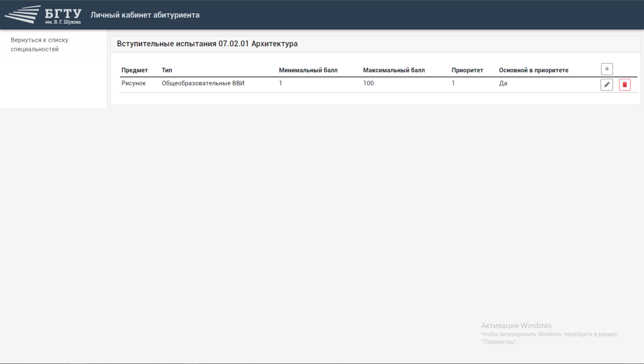This screenshot has width=644, height=364.
Task: Delete the Рисунок row with the red trash icon
Action: click(625, 85)
